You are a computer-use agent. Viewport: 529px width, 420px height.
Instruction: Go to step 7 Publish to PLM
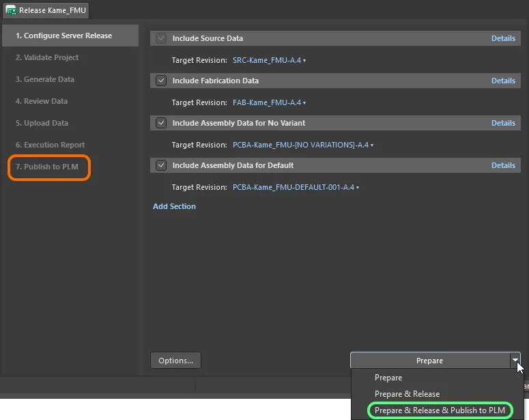(x=47, y=167)
